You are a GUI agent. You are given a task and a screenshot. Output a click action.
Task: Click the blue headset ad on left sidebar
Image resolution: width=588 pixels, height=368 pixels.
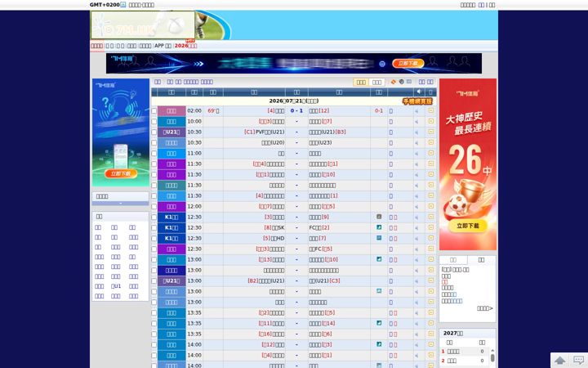(x=121, y=132)
